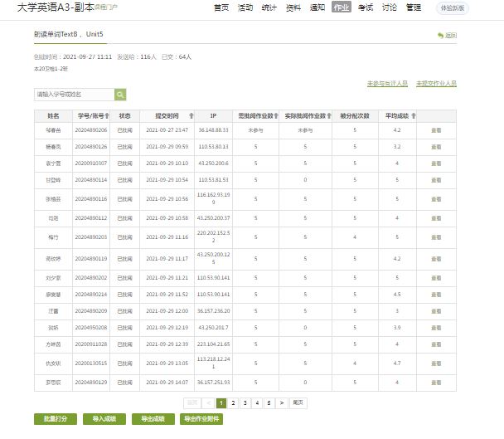Click 查看 for student 20204890203
Screen dimensions: 504x439
pos(436,237)
